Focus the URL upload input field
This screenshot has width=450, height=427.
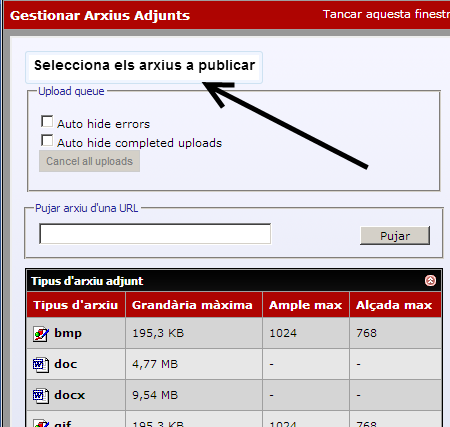[x=155, y=234]
